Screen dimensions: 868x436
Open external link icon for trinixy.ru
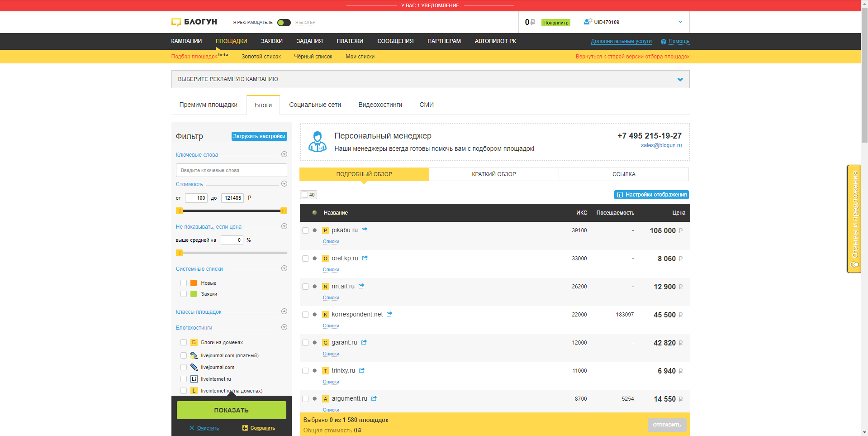click(x=362, y=370)
